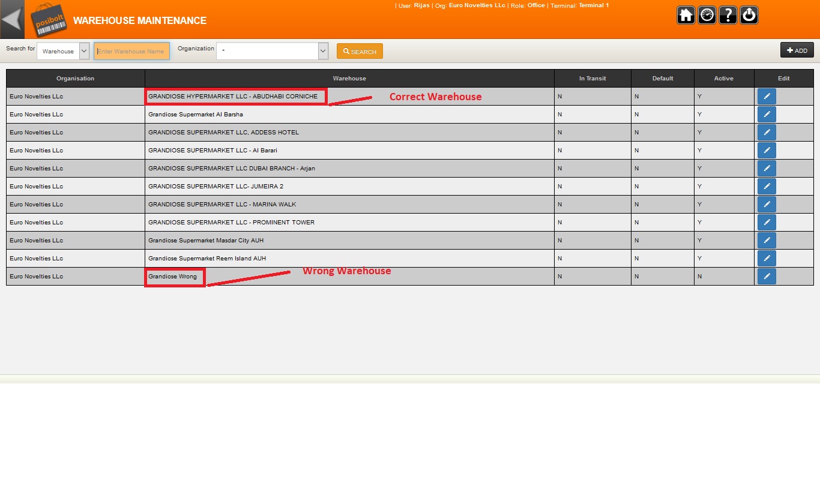Select the PROMINENT TOWER warehouse name
The image size is (820, 504).
[231, 223]
